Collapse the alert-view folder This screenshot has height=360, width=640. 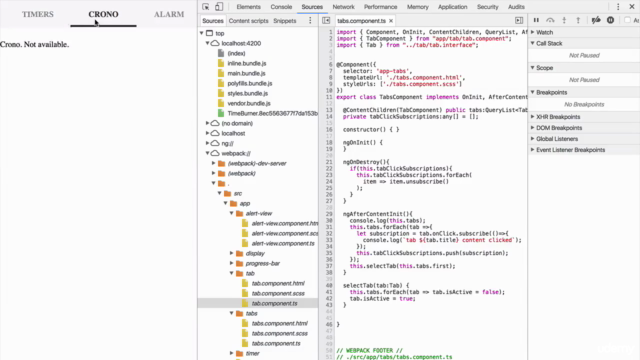point(231,213)
